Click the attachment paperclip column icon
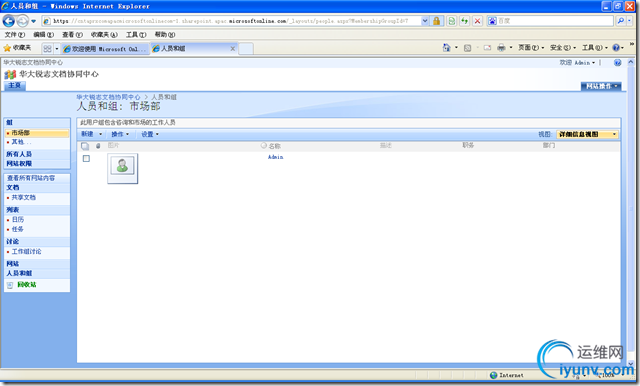This screenshot has width=640, height=386. (98, 146)
